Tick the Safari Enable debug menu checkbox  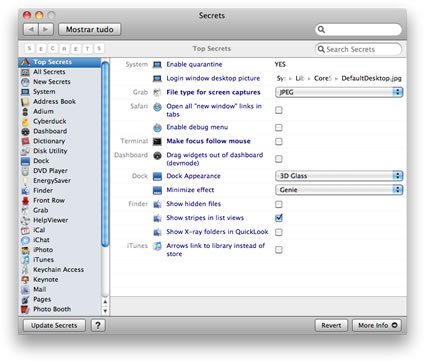coord(279,127)
